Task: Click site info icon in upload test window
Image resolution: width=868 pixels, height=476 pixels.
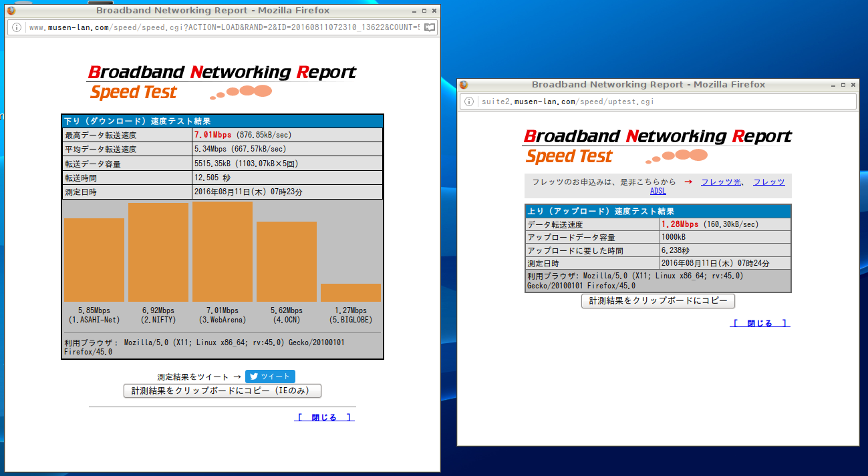Action: [x=469, y=101]
